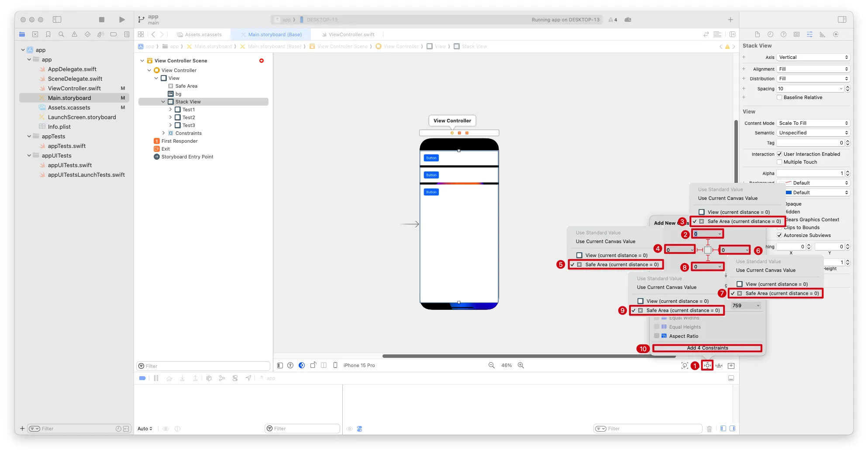Select AppDelegate.swift in file navigator
The image size is (868, 453).
[72, 69]
